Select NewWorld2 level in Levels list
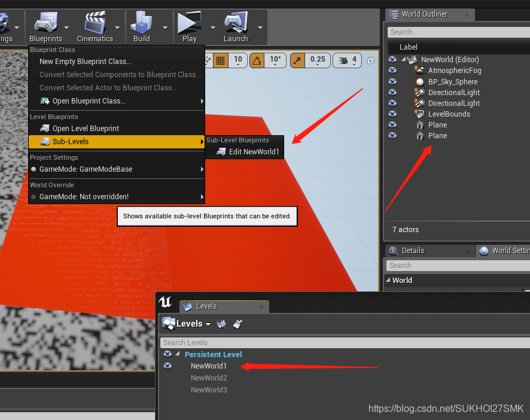Image resolution: width=530 pixels, height=420 pixels. (209, 378)
